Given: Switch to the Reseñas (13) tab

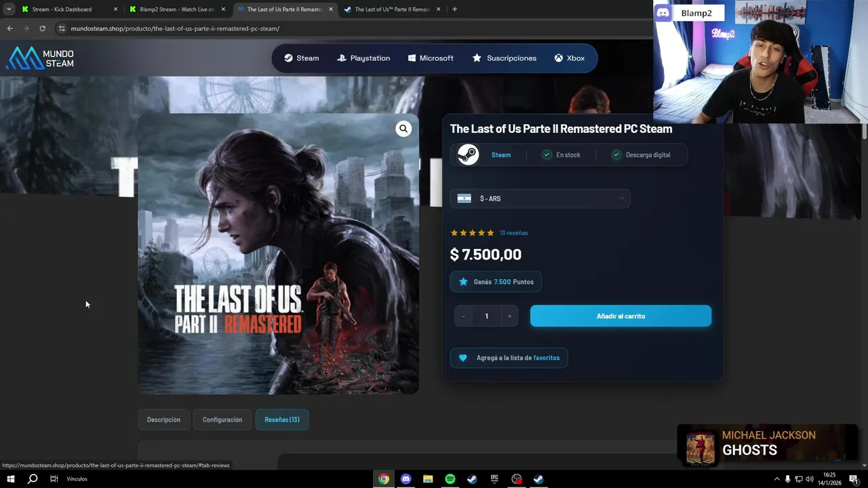Looking at the screenshot, I should [x=282, y=420].
